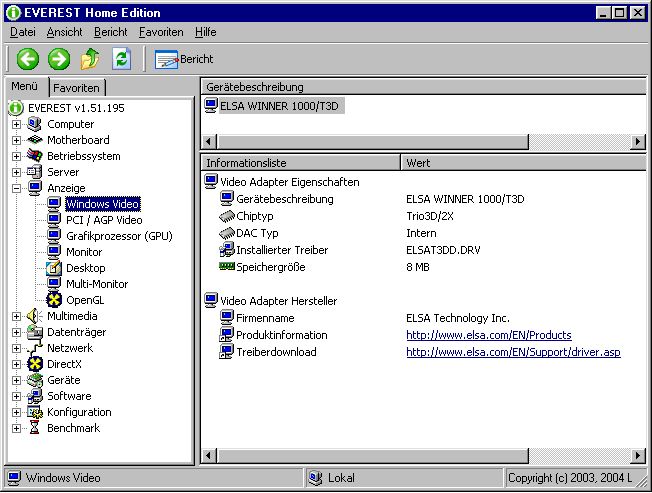Screen dimensions: 652x493
Task: Click the Chiptyp chip icon
Action: pyautogui.click(x=227, y=216)
